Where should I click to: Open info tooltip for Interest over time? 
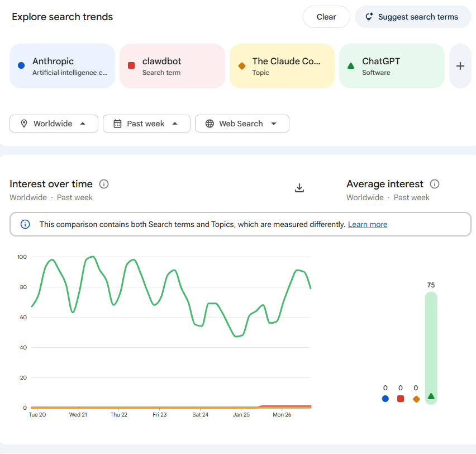(x=104, y=184)
